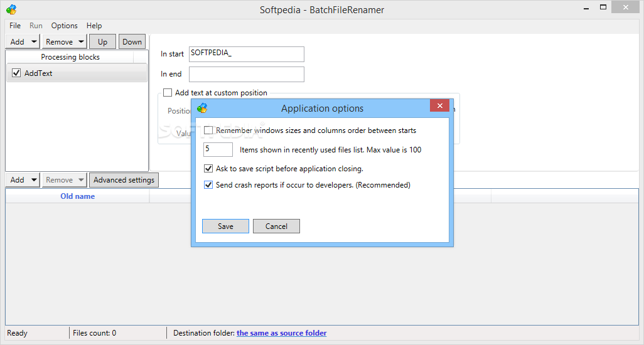Move block Down in processing list
Viewport: 644px width, 345px height.
132,41
